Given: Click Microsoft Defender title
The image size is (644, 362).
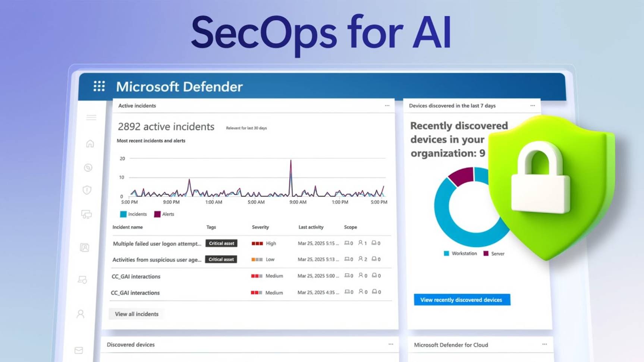Looking at the screenshot, I should click(x=179, y=86).
